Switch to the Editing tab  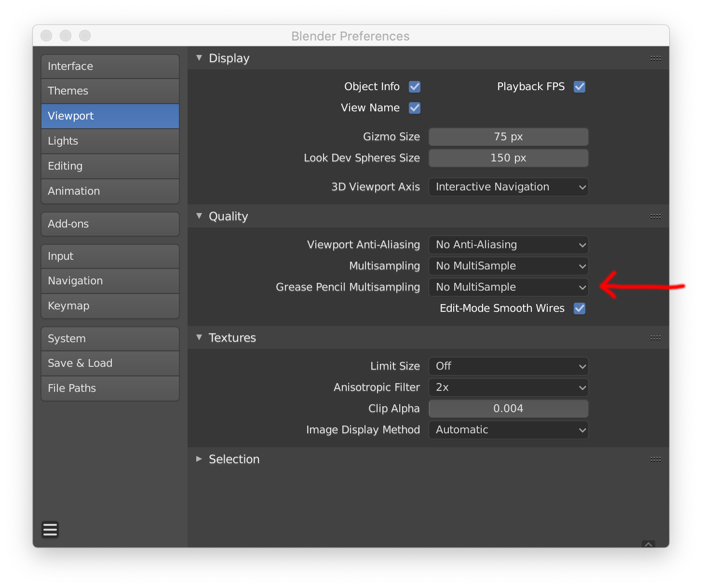click(x=110, y=166)
